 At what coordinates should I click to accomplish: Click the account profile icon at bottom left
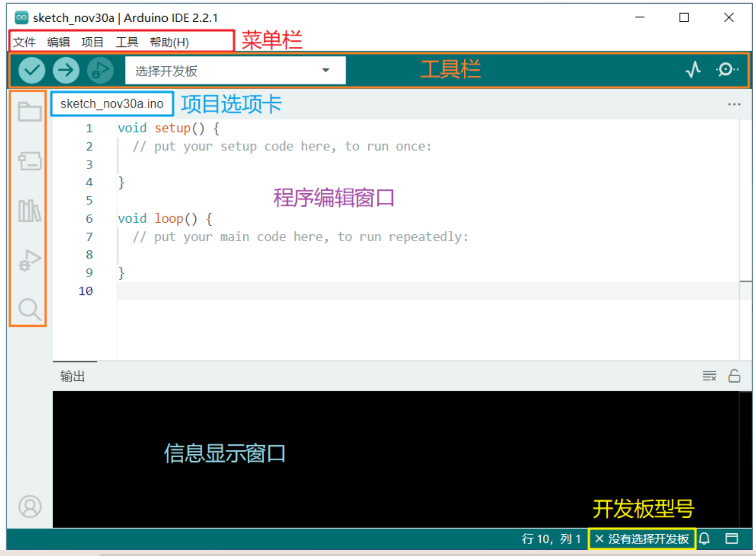(x=29, y=507)
